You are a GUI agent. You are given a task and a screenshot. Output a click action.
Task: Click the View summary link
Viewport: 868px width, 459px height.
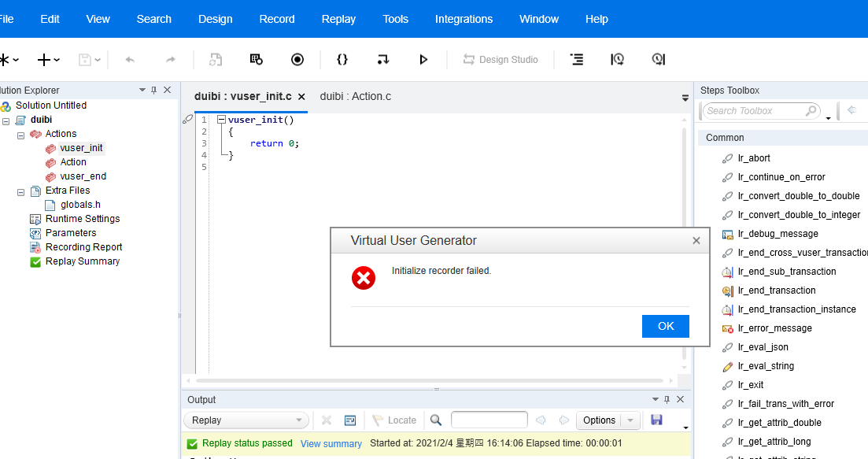(331, 443)
